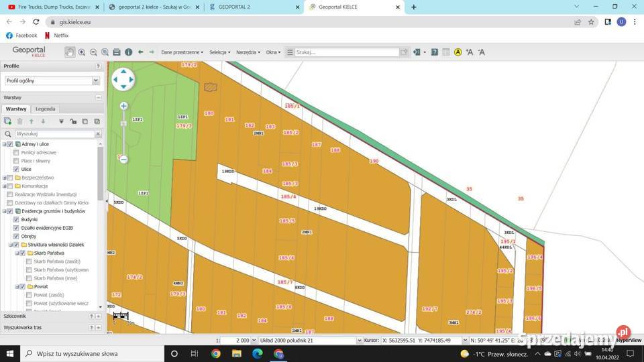Open the Profil ogólny dropdown

pyautogui.click(x=52, y=80)
